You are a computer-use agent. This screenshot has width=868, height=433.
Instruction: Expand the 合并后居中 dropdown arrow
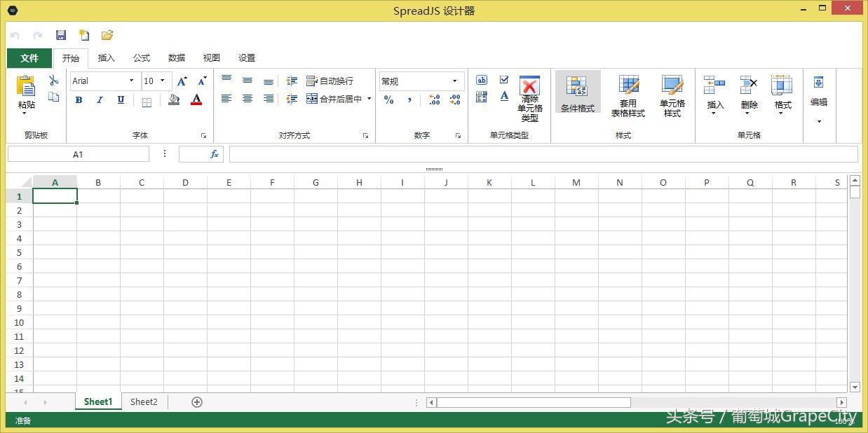369,99
